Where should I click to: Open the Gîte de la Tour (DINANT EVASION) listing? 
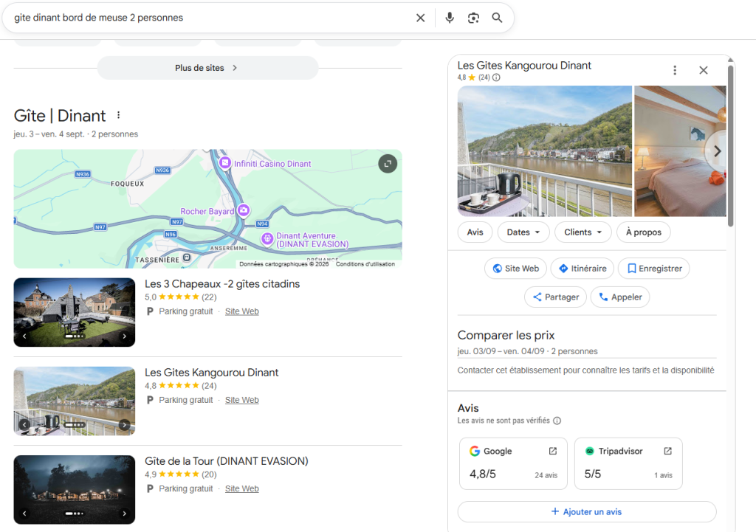(227, 461)
